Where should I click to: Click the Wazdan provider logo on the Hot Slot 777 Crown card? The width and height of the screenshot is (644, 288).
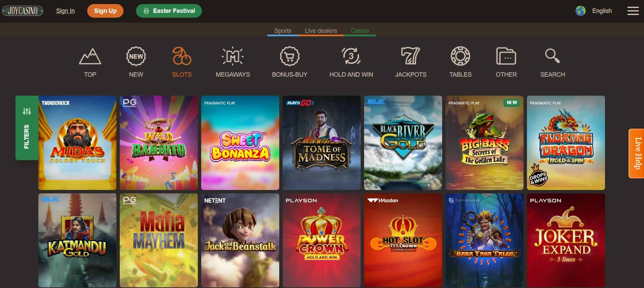[x=383, y=200]
